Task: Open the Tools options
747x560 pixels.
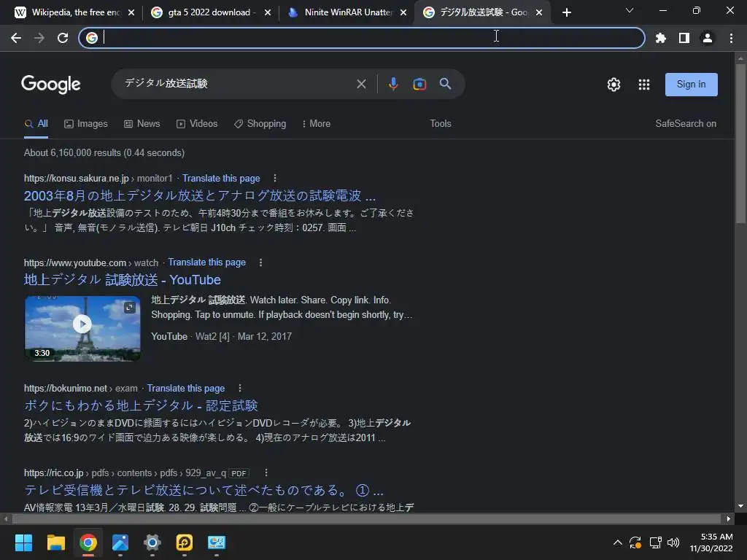Action: [440, 124]
